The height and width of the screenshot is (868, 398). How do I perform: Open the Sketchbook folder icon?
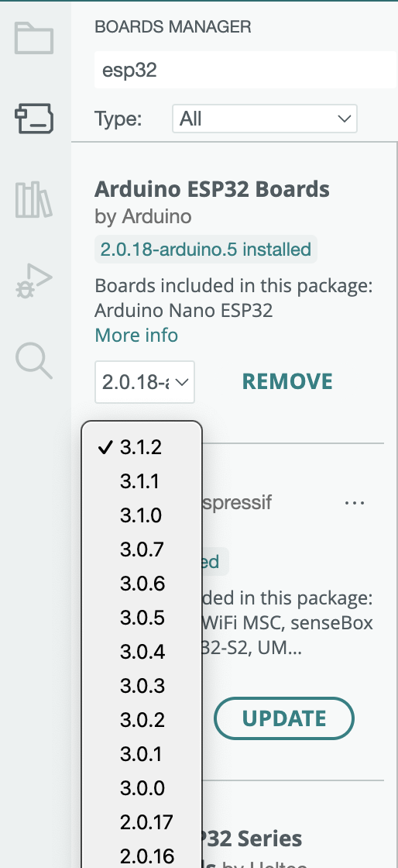point(34,38)
